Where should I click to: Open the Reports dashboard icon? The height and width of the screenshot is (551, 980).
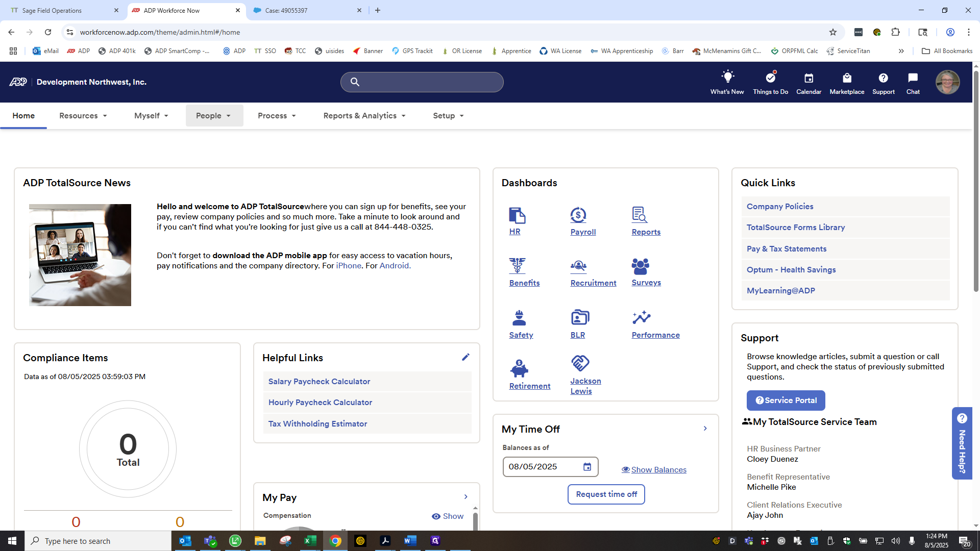[x=640, y=215]
